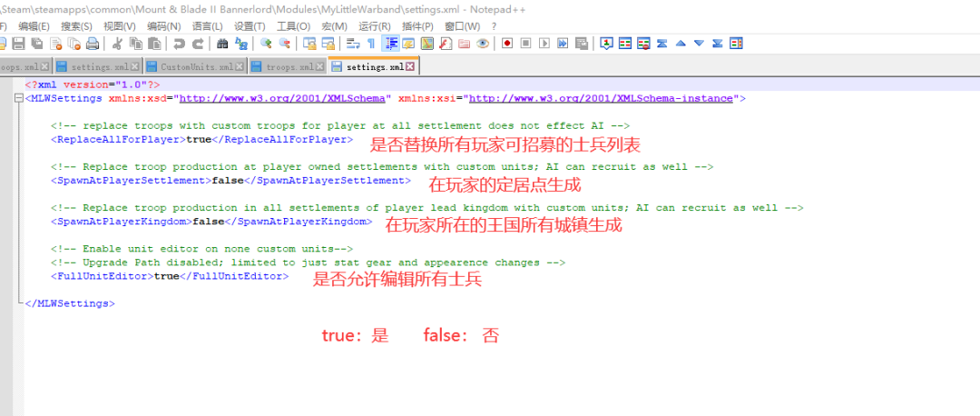The height and width of the screenshot is (416, 980).
Task: Switch to the inactive settings.xml tab
Action: click(99, 66)
